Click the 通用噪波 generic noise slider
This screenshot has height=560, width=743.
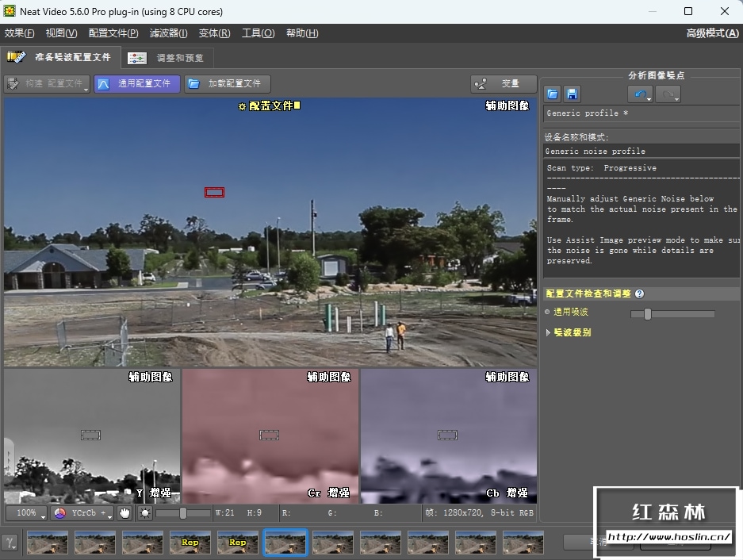tap(672, 314)
